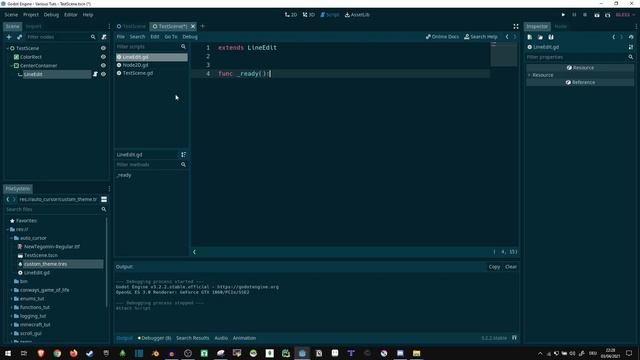The image size is (640, 360).
Task: Open the Scene menu
Action: click(11, 15)
